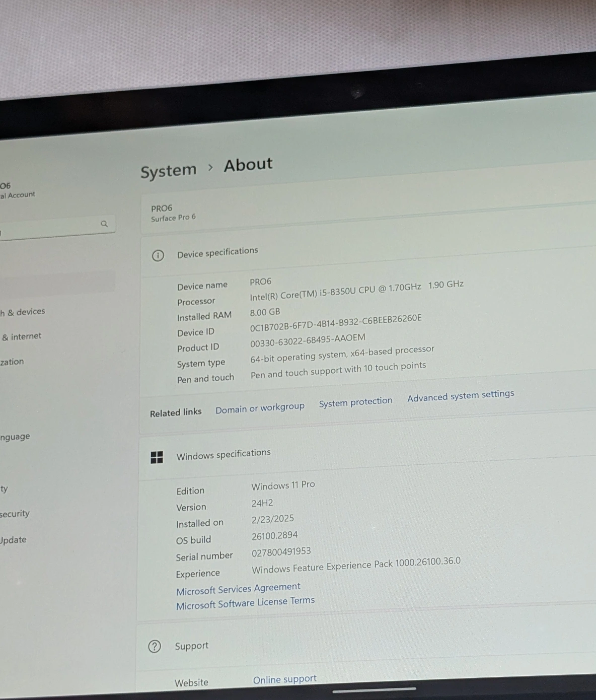Go back to System in breadcrumb
The height and width of the screenshot is (700, 596).
click(168, 171)
